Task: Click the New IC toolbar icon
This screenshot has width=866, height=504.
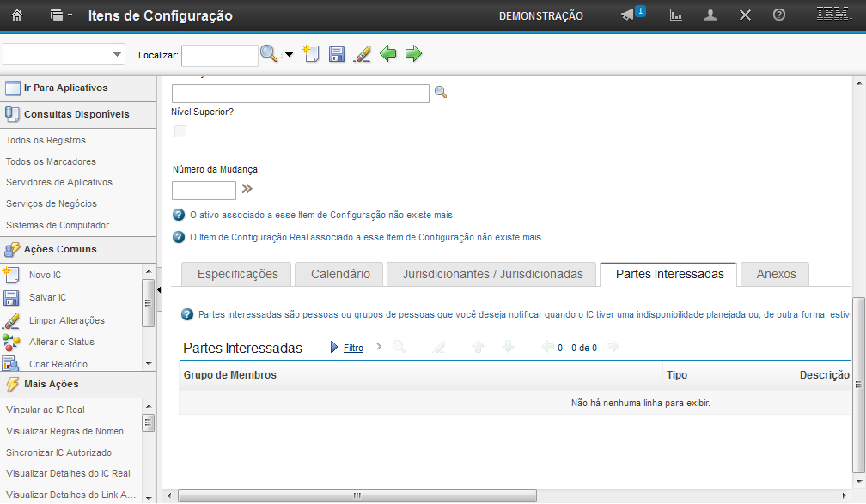Action: coord(311,54)
